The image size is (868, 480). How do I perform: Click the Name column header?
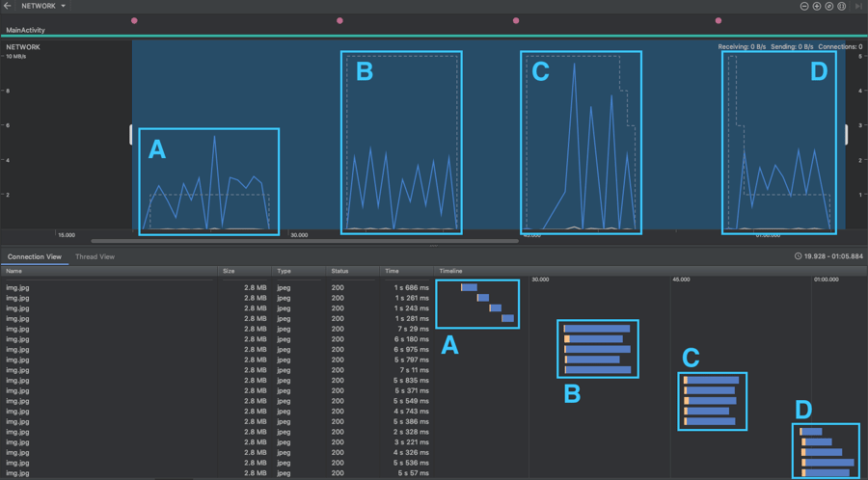pos(14,272)
